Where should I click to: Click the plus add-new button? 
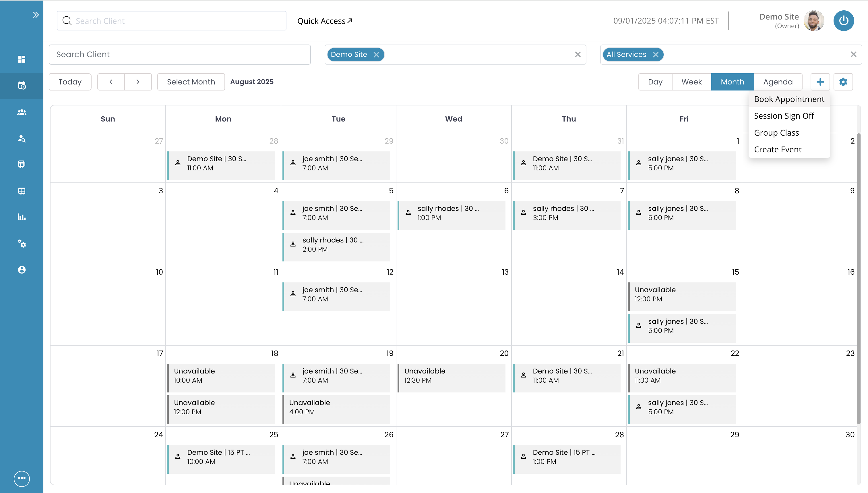point(820,82)
